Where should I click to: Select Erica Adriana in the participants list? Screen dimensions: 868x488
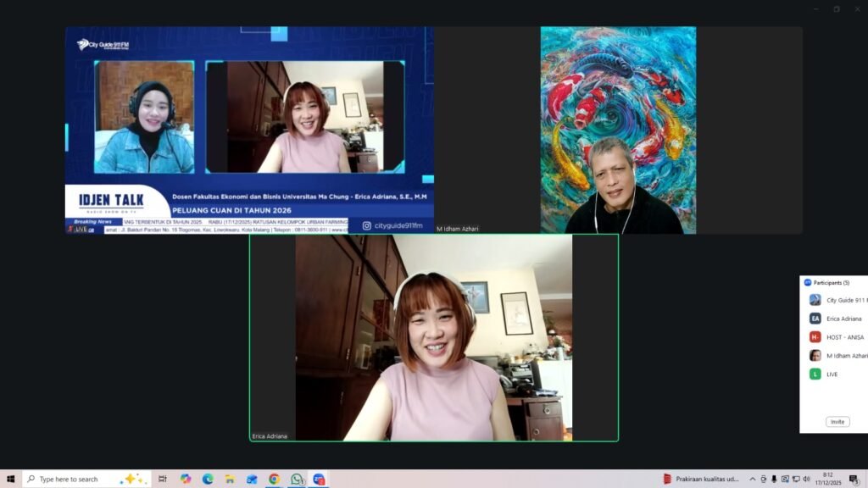843,319
